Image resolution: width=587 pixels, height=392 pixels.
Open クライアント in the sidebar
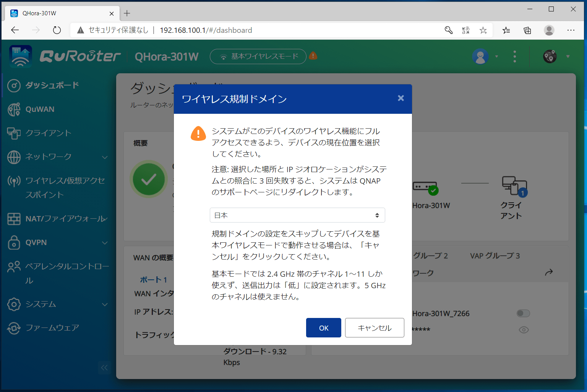[48, 133]
